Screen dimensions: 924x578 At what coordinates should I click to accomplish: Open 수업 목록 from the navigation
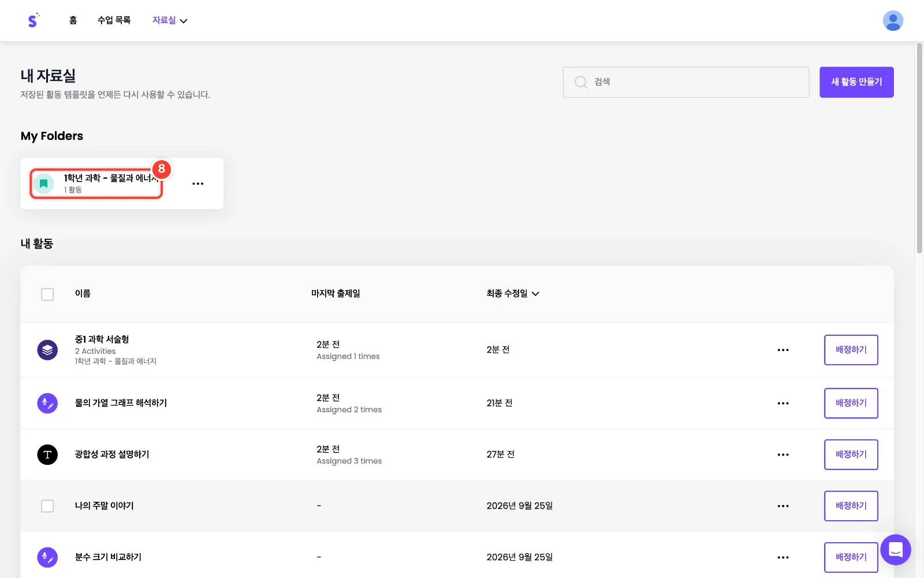[114, 20]
